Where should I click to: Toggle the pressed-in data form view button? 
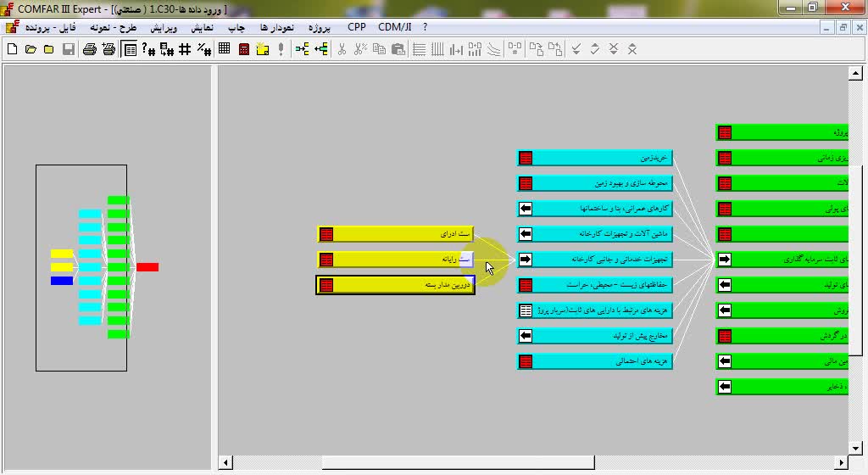point(130,49)
